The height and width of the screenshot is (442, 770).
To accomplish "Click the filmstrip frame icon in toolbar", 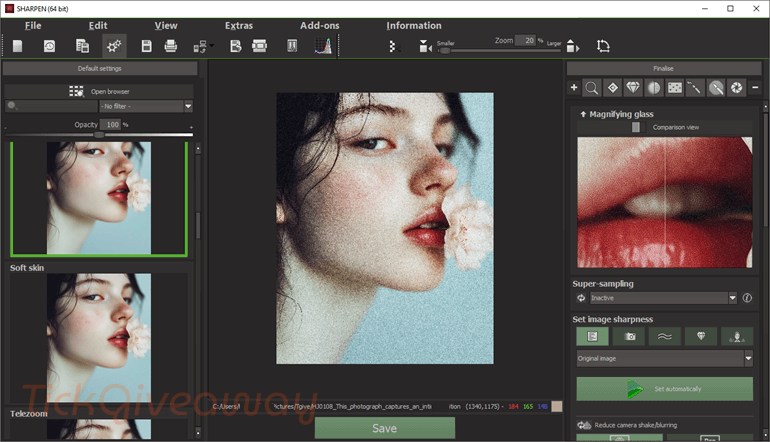I will point(259,46).
